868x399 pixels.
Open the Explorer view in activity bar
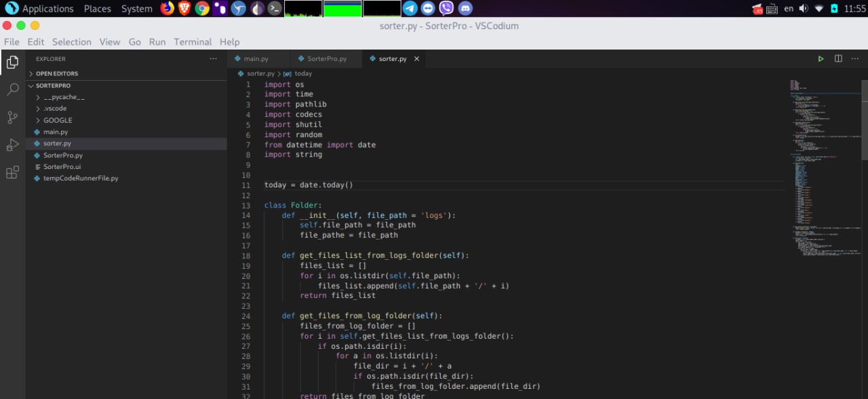12,62
